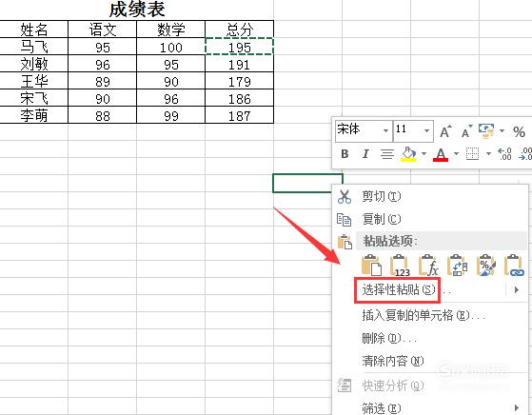Viewport: 532px width, 415px height.
Task: Apply red font color A
Action: [441, 154]
